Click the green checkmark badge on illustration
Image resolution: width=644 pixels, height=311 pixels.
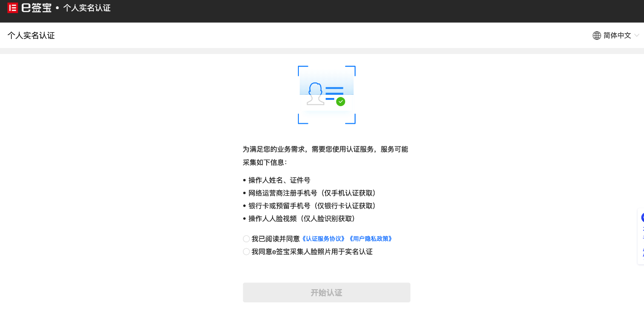tap(341, 102)
